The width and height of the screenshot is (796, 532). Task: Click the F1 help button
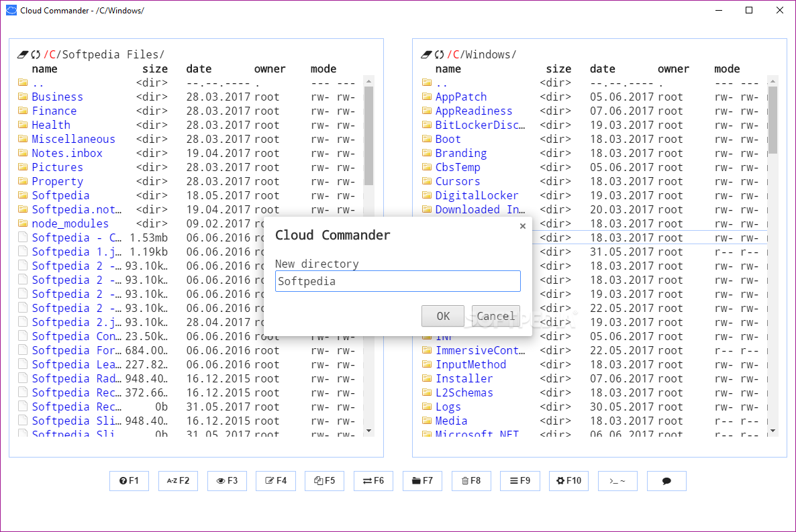coord(129,481)
